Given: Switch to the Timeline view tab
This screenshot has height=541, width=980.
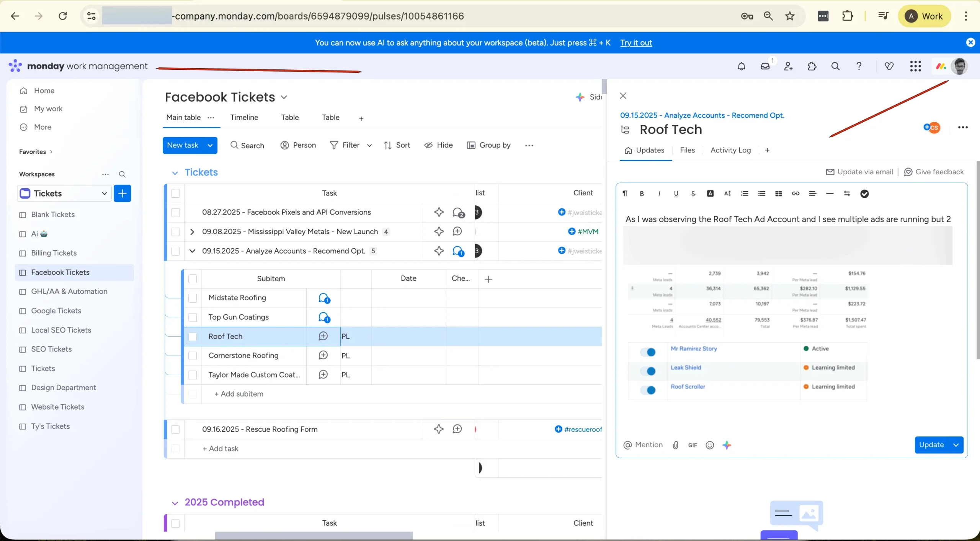Looking at the screenshot, I should [244, 118].
